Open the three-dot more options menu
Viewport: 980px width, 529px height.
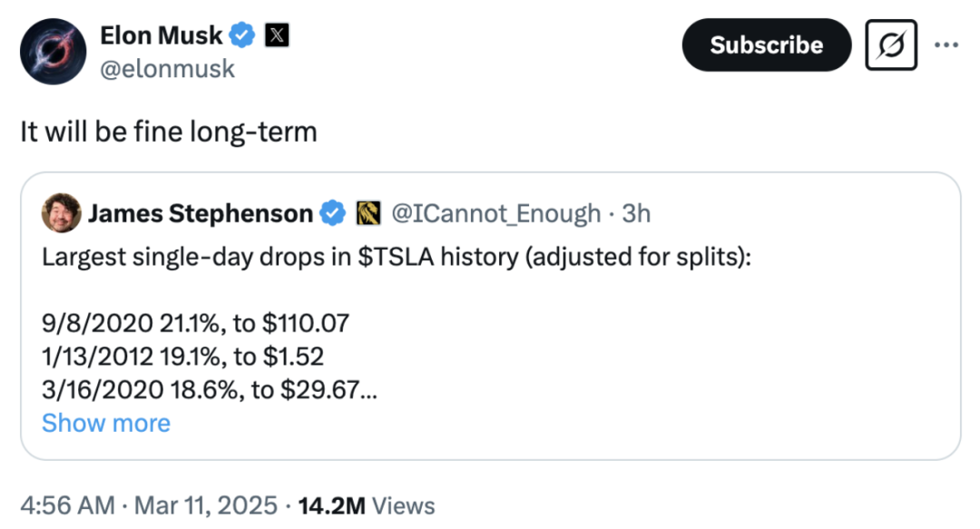(x=945, y=44)
